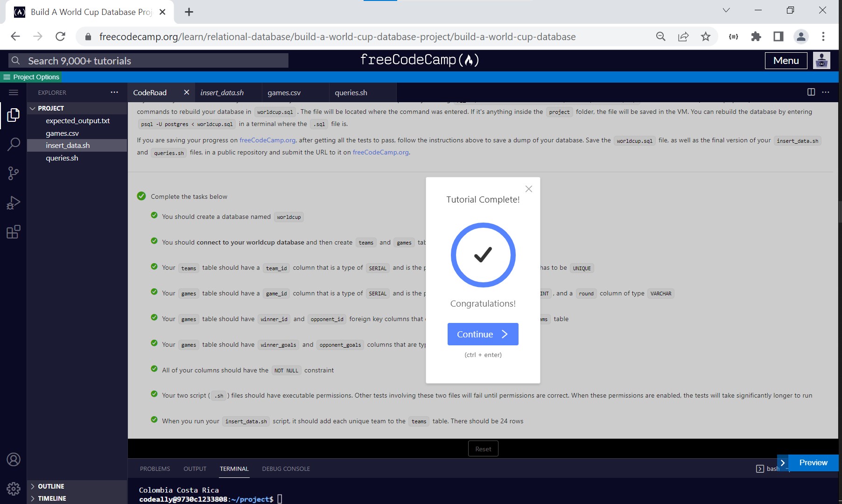Open a new browser tab
This screenshot has height=504, width=842.
[x=189, y=12]
